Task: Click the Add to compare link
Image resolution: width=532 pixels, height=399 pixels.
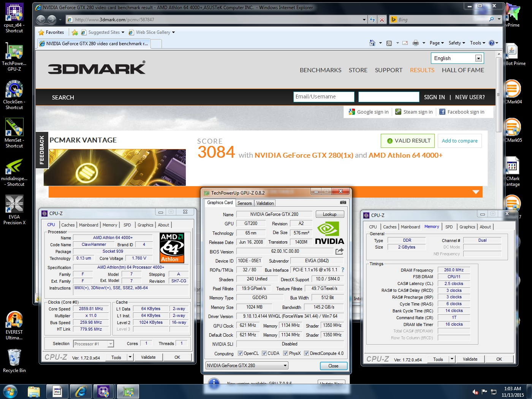Action: (460, 141)
